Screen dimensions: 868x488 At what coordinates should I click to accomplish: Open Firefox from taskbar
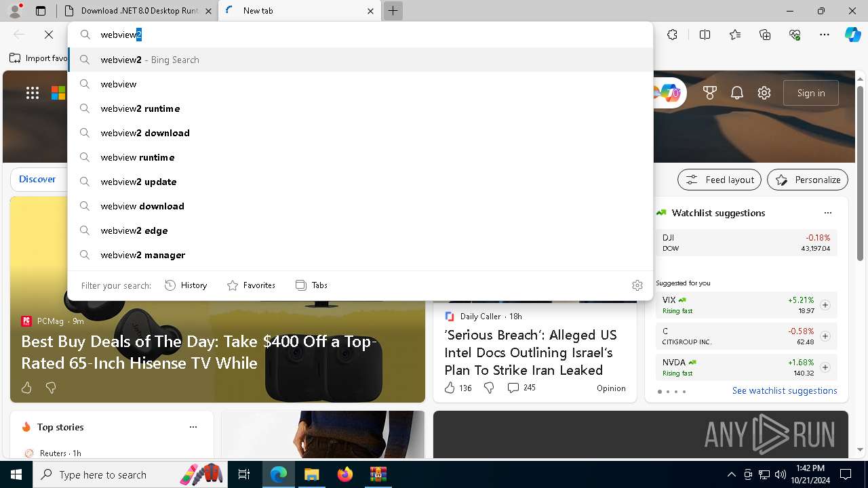coord(344,474)
